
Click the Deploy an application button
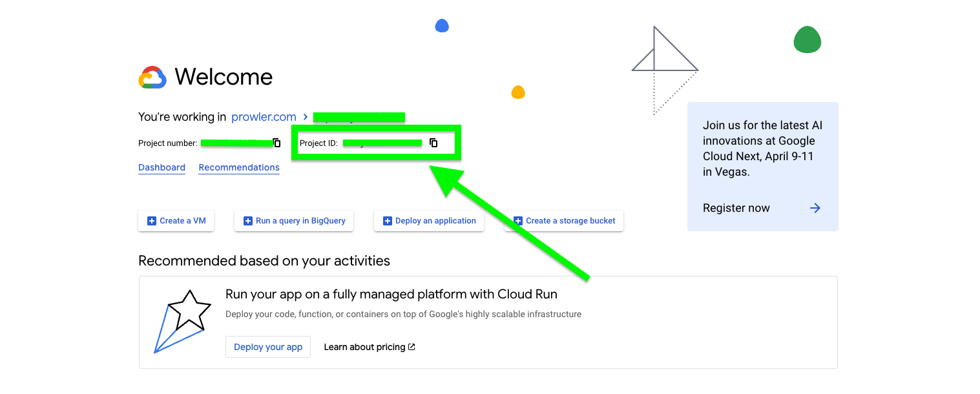pos(429,221)
